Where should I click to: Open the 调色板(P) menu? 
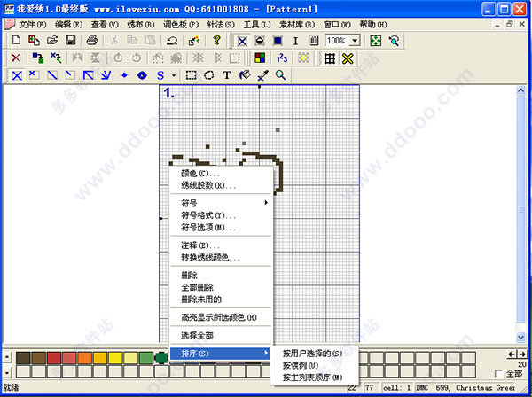[181, 25]
